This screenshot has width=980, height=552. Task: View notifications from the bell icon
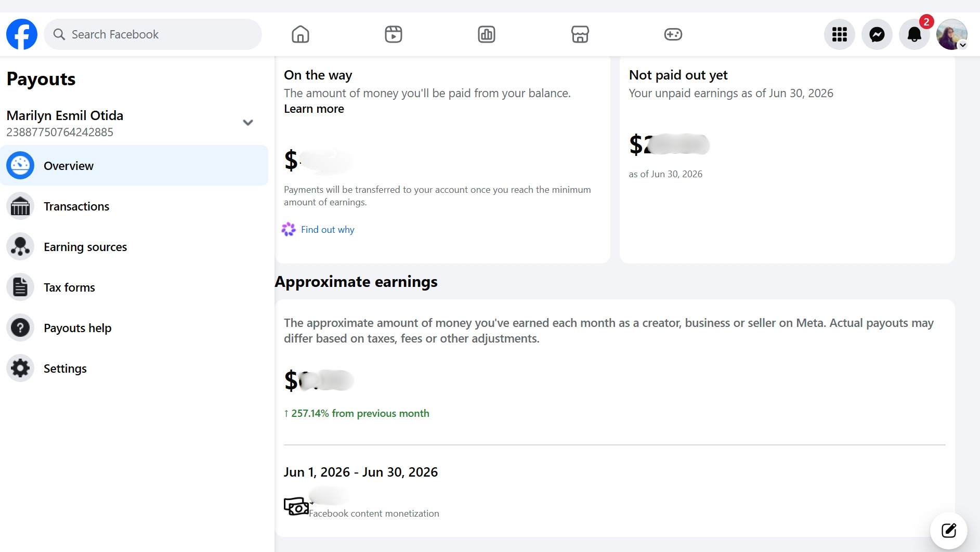tap(914, 34)
